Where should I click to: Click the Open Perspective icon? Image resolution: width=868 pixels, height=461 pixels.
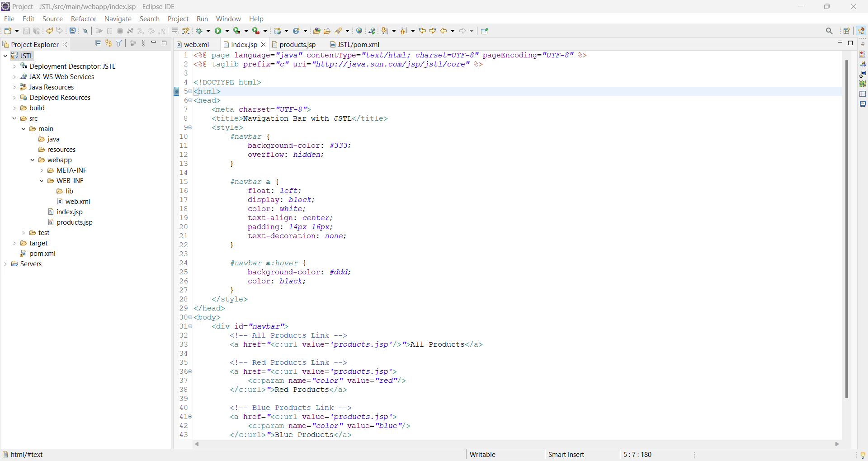(x=847, y=31)
